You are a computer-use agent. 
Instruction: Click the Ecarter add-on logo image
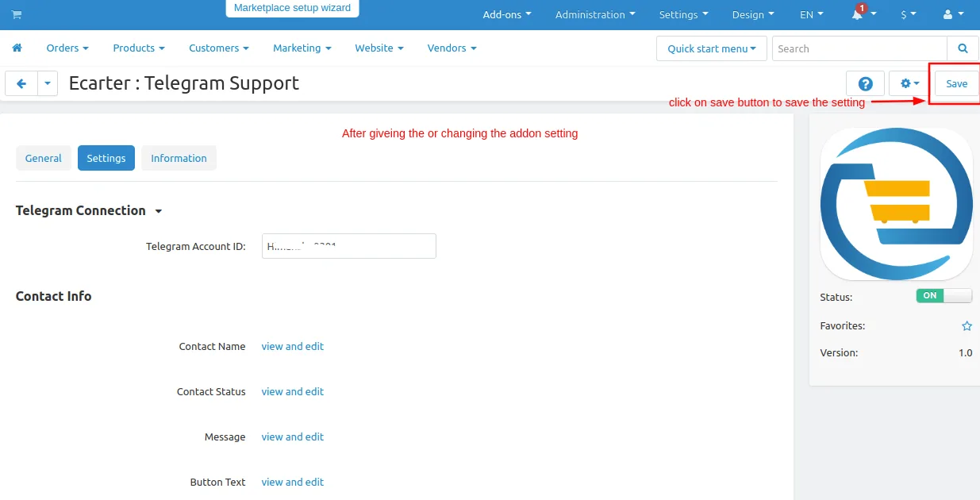point(897,204)
